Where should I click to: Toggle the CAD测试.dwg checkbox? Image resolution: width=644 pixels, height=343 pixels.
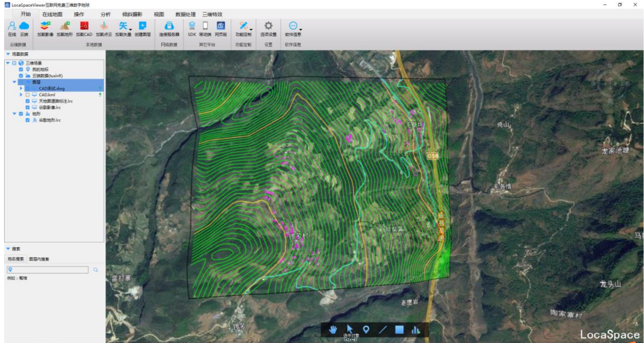[x=28, y=88]
